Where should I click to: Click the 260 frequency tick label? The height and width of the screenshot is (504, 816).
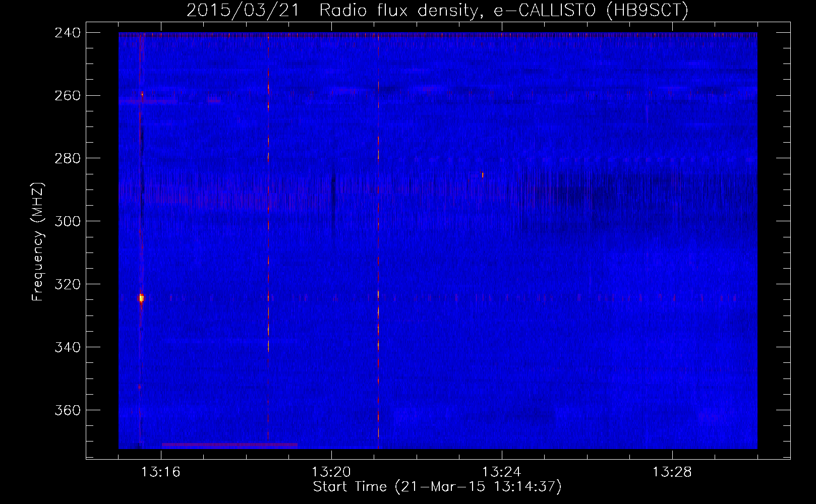pyautogui.click(x=68, y=95)
